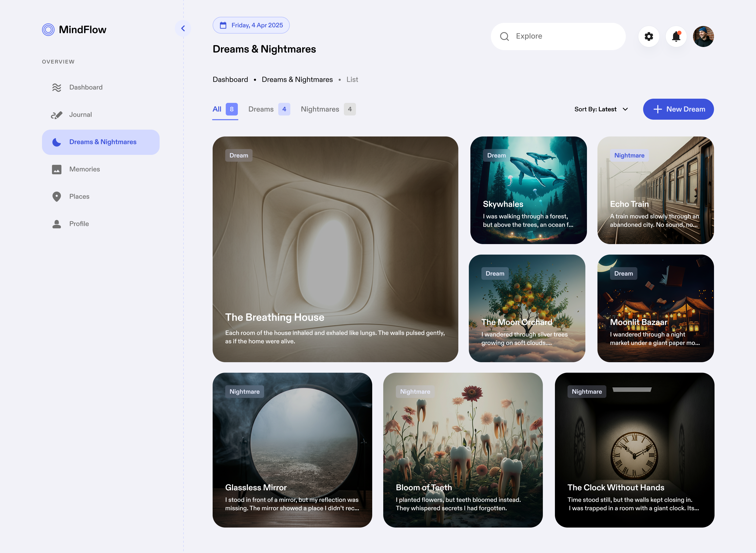
Task: Collapse the sidebar with the chevron button
Action: (183, 28)
